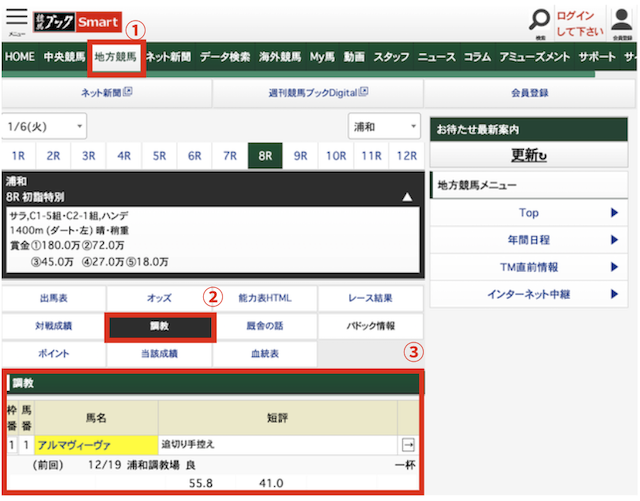Click the 短評 column header

(278, 418)
